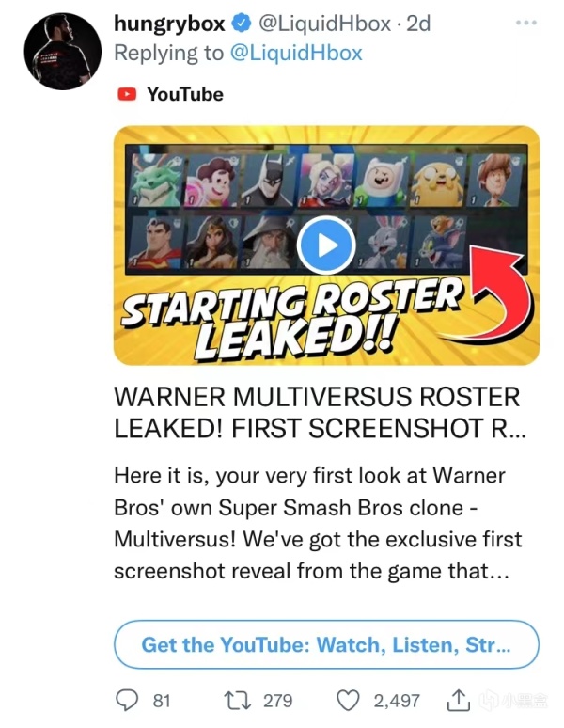Click the YouTube source label text
The width and height of the screenshot is (564, 728).
[184, 94]
